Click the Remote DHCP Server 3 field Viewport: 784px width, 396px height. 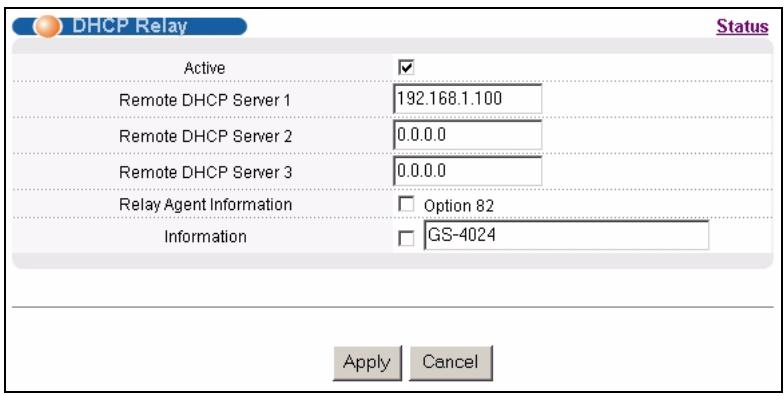(468, 171)
